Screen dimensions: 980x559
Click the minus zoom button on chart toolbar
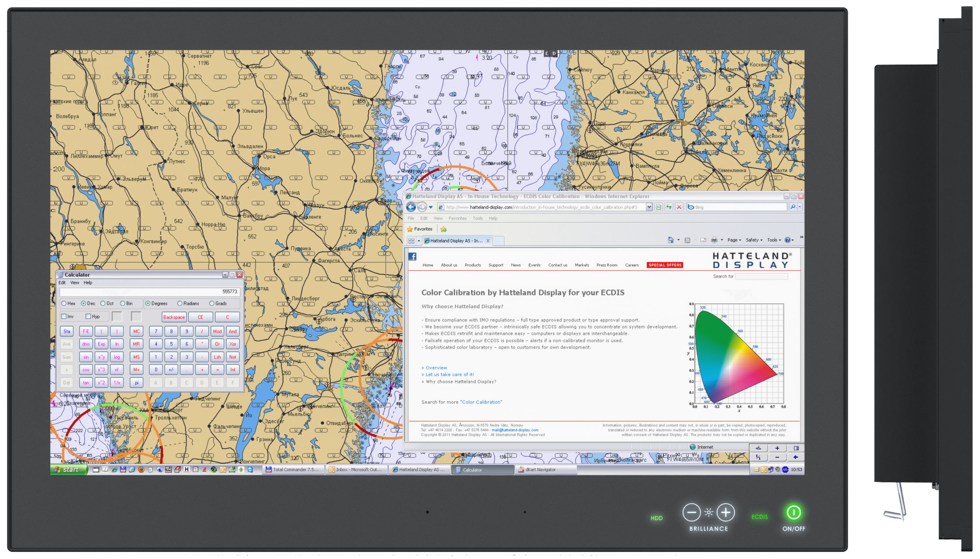(777, 457)
